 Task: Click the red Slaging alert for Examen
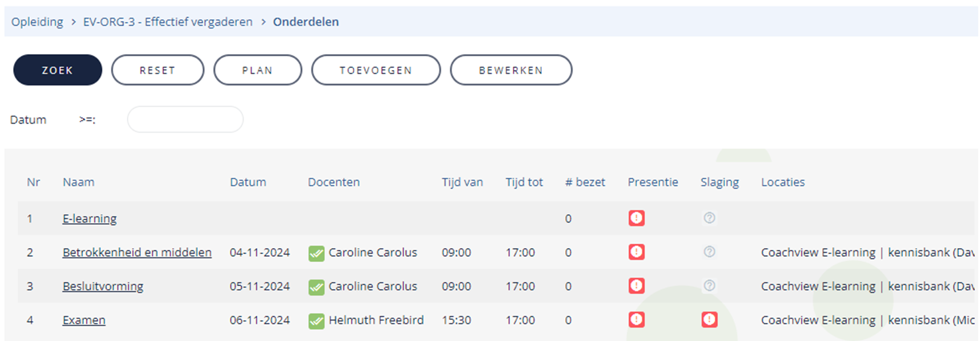point(709,319)
